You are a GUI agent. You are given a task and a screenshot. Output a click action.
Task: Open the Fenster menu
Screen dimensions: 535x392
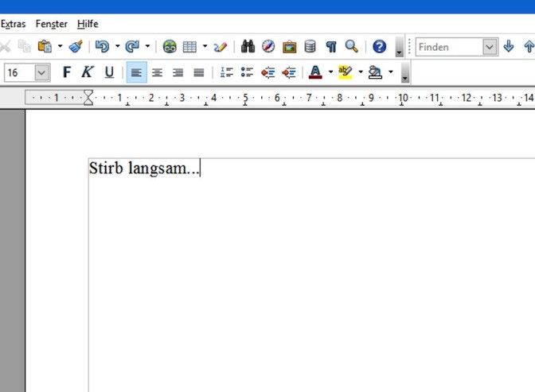tap(51, 24)
